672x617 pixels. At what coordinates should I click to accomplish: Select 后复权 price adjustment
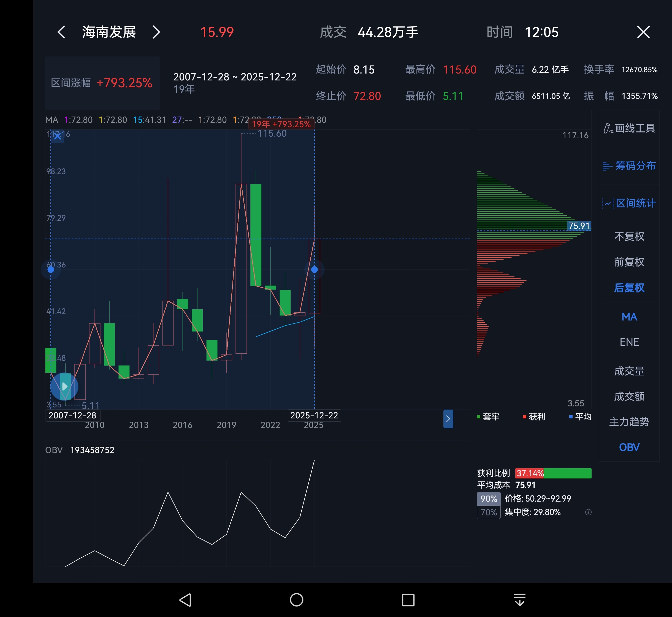[629, 288]
